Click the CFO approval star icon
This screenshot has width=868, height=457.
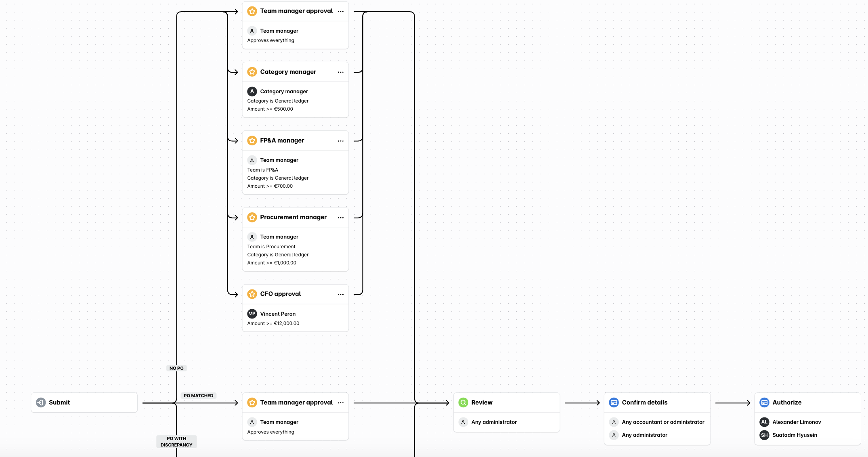pyautogui.click(x=252, y=294)
